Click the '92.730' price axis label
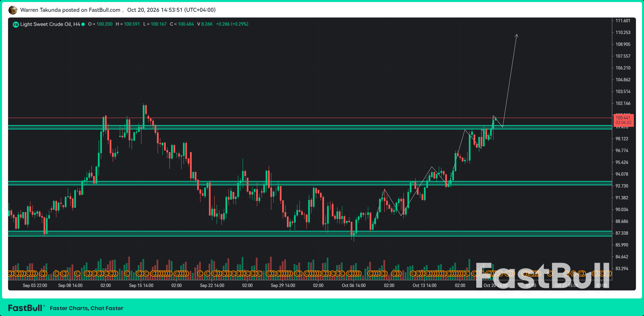644x316 pixels. tap(622, 186)
